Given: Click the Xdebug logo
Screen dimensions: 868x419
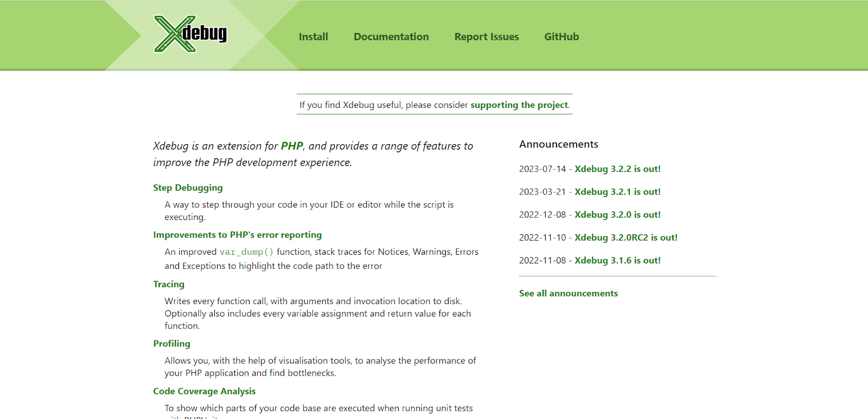Looking at the screenshot, I should pyautogui.click(x=190, y=34).
